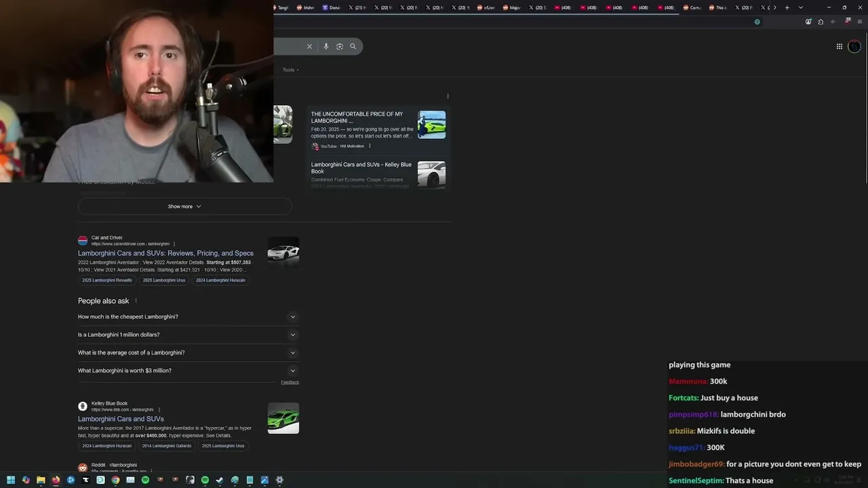
Task: Open 2024 Lamborghini Huracán Car and Driver chip
Action: point(220,280)
